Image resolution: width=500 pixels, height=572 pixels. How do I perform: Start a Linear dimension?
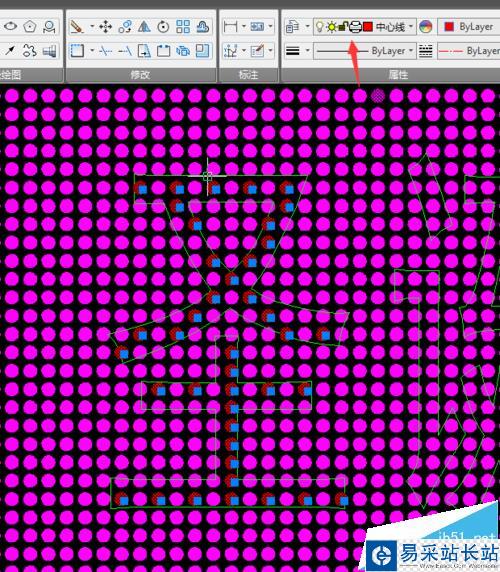230,27
